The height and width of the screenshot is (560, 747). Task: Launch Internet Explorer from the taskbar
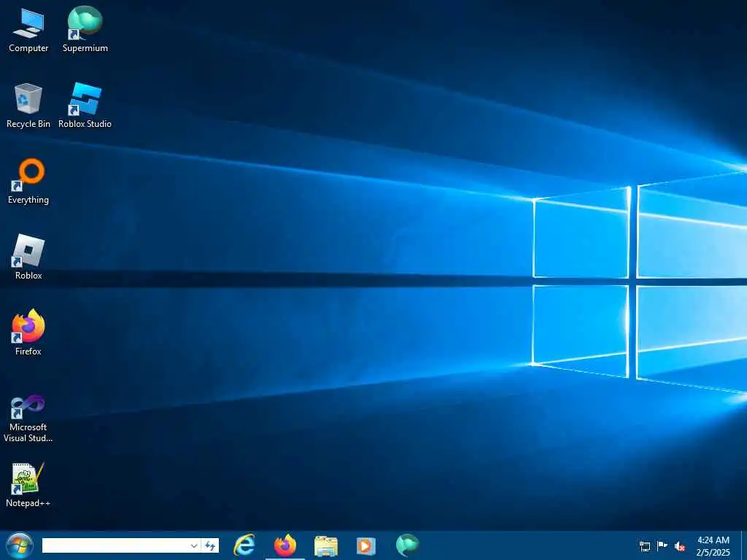click(x=244, y=545)
